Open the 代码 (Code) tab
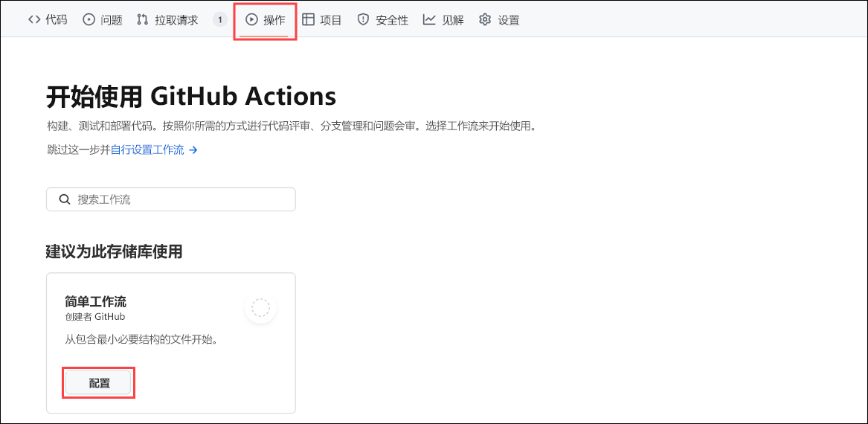Viewport: 868px width, 424px height. 48,21
